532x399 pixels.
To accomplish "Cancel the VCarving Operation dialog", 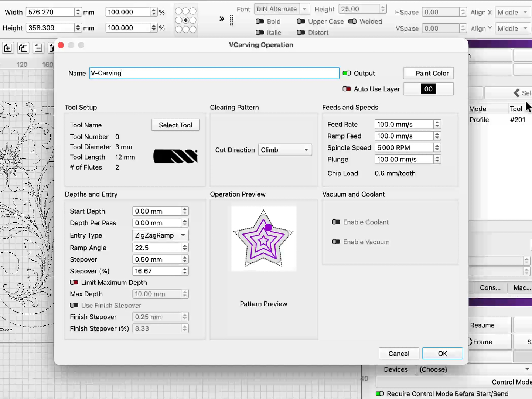I will (399, 354).
